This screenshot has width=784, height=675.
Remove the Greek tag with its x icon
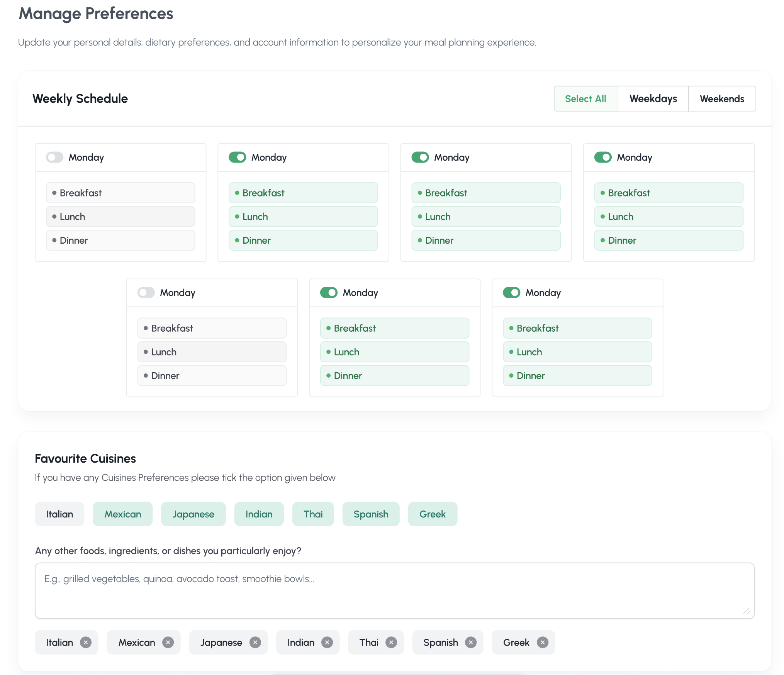(x=543, y=642)
